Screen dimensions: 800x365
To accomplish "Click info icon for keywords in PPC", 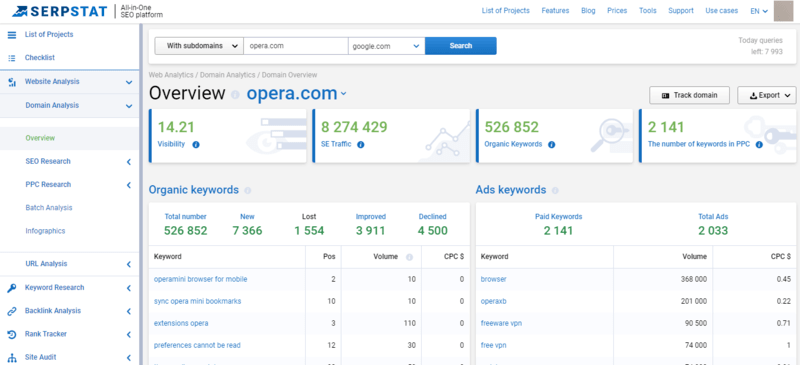I will coord(759,144).
